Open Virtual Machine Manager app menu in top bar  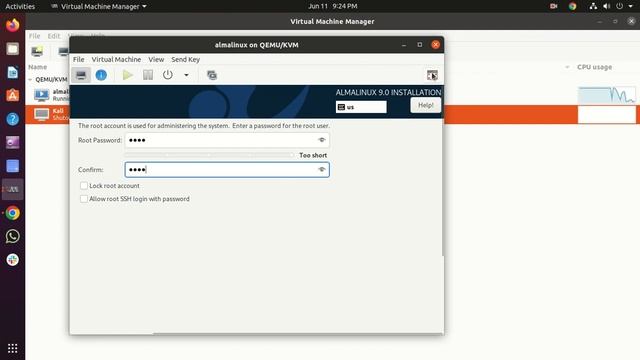click(99, 6)
